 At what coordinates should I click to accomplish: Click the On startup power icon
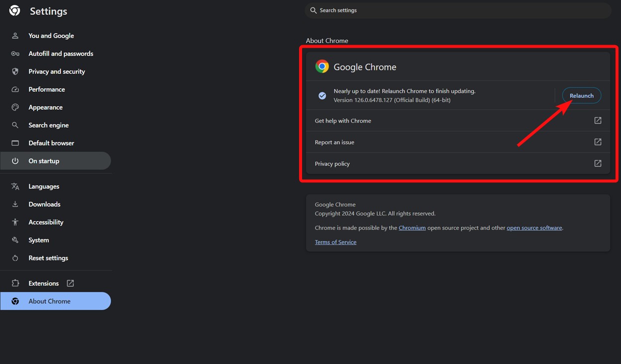pos(14,160)
